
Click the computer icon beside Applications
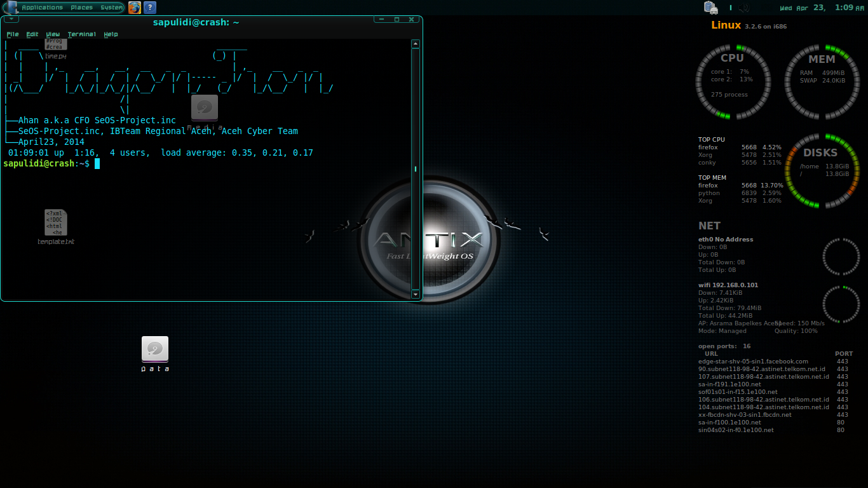pyautogui.click(x=11, y=8)
